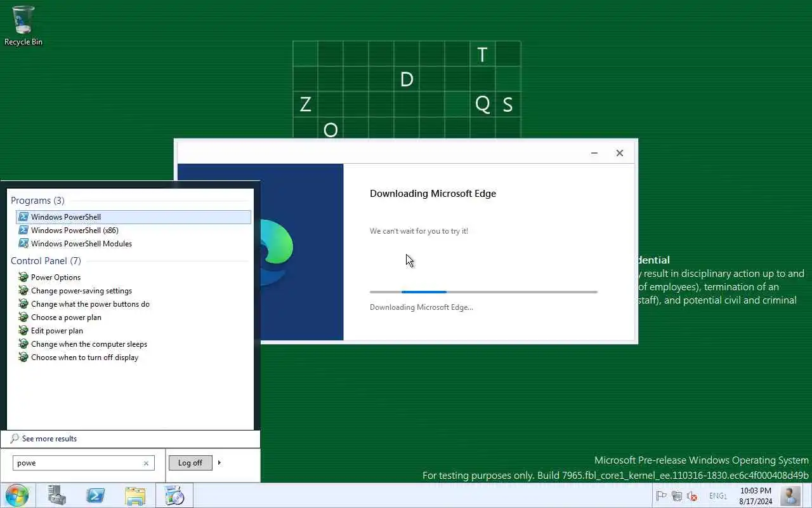Screen dimensions: 812x508
Task: Open Server Manager from the taskbar
Action: [x=57, y=495]
